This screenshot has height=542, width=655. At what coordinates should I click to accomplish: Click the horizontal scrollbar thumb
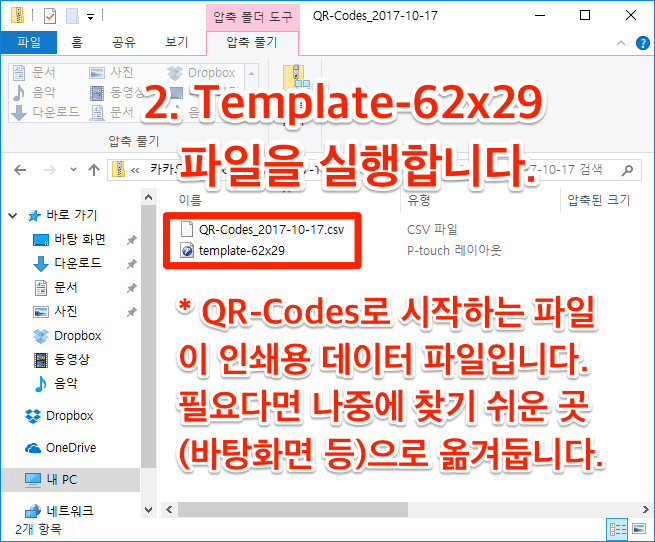pos(292,509)
